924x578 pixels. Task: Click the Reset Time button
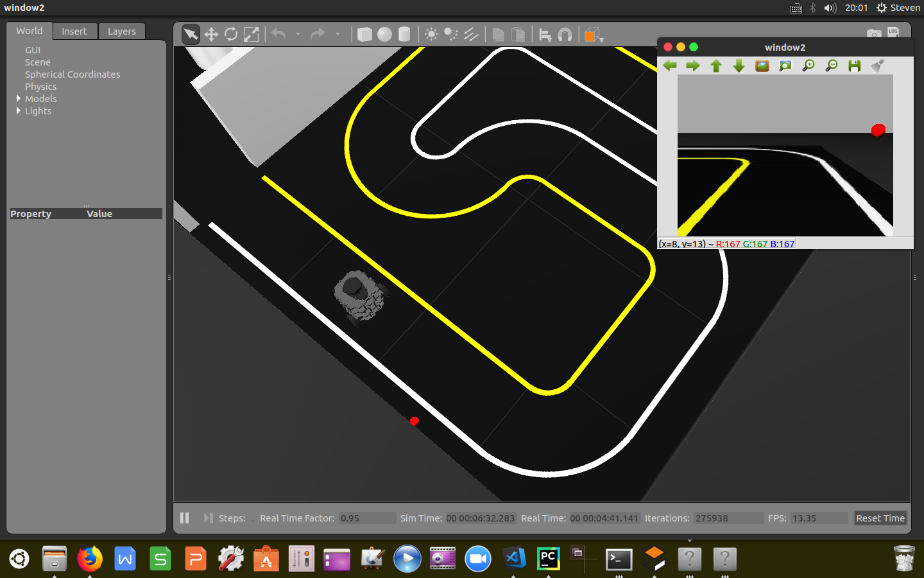(880, 518)
